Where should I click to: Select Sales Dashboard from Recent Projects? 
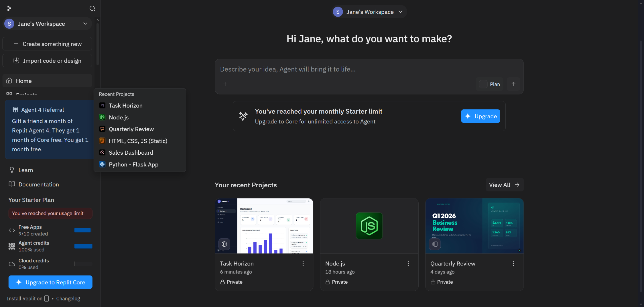point(131,153)
